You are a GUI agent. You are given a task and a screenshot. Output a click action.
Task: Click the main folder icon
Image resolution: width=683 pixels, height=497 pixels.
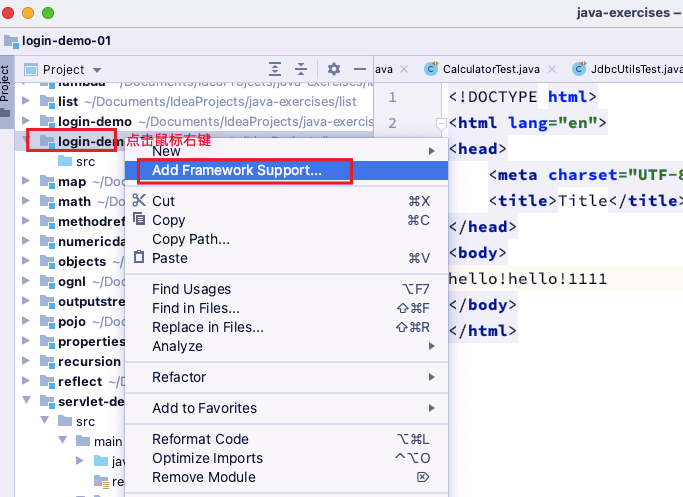[x=83, y=441]
